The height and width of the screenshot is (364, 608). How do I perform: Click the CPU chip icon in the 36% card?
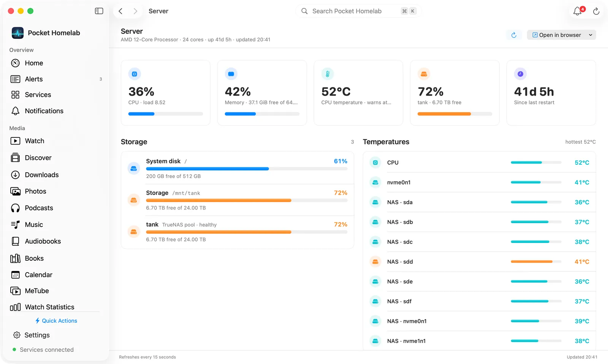[135, 74]
